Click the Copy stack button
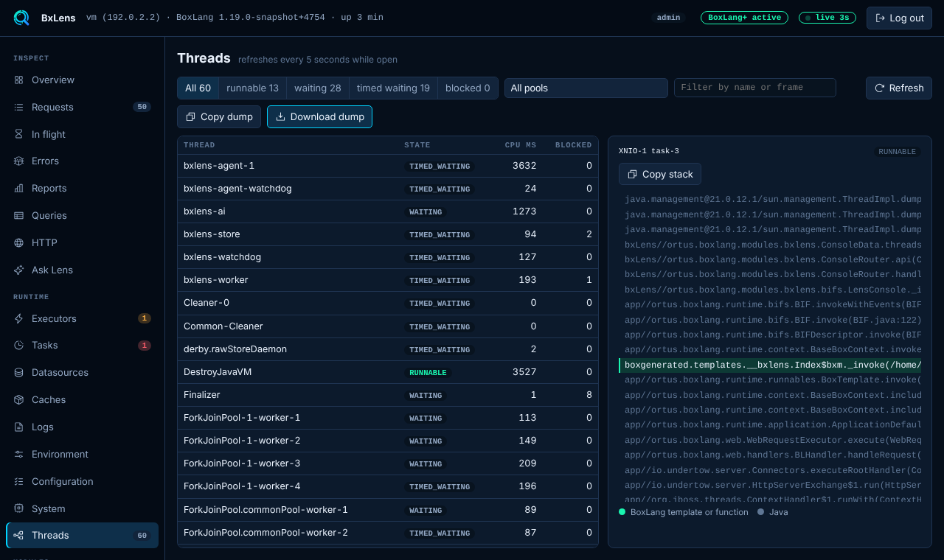The width and height of the screenshot is (944, 560). pyautogui.click(x=660, y=174)
